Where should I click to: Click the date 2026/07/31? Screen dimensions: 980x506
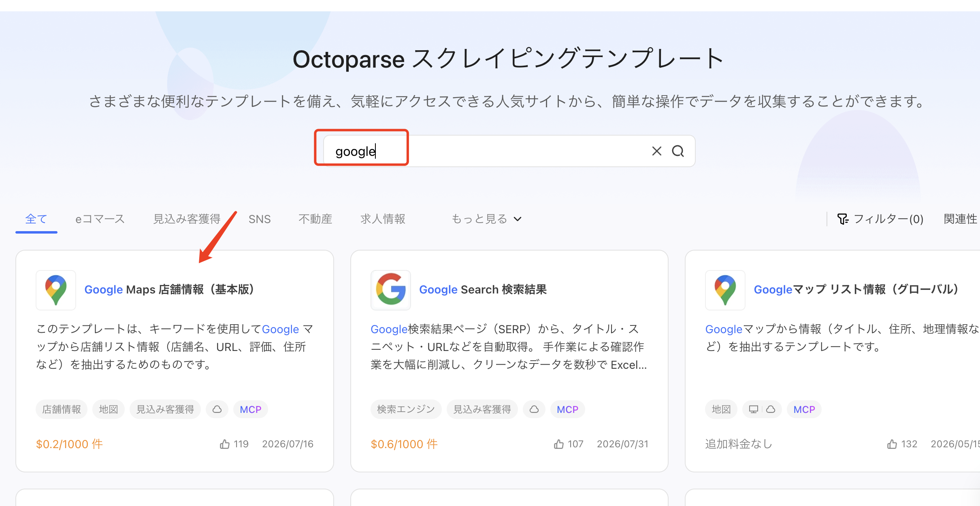(622, 444)
